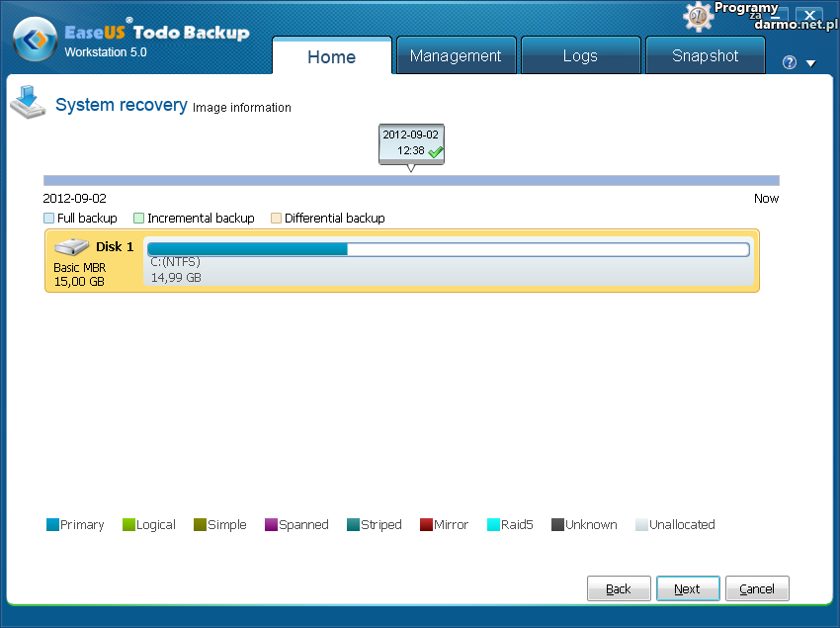Click the Primary partition color swatch
Screen dimensions: 840x628
tap(52, 525)
